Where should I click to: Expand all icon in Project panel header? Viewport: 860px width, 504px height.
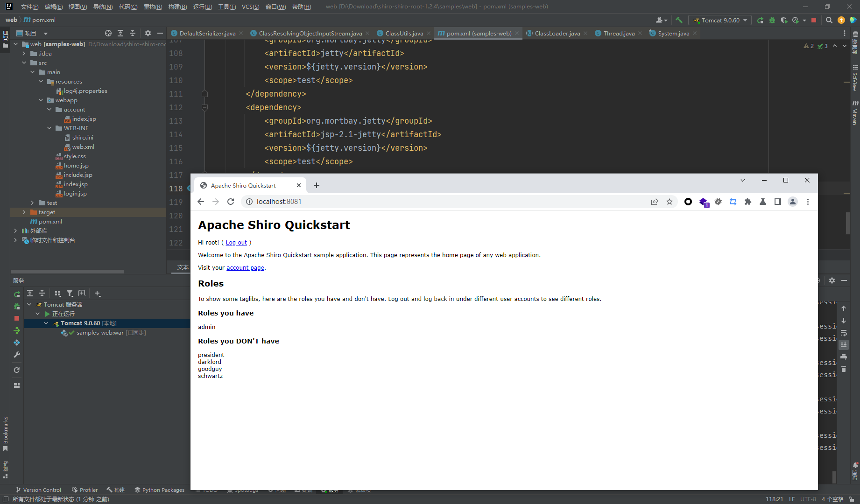coord(120,33)
